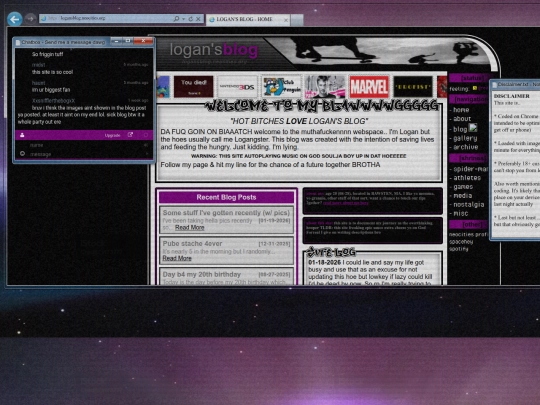The height and width of the screenshot is (405, 540).
Task: Go back with the browser back arrow
Action: click(15, 19)
